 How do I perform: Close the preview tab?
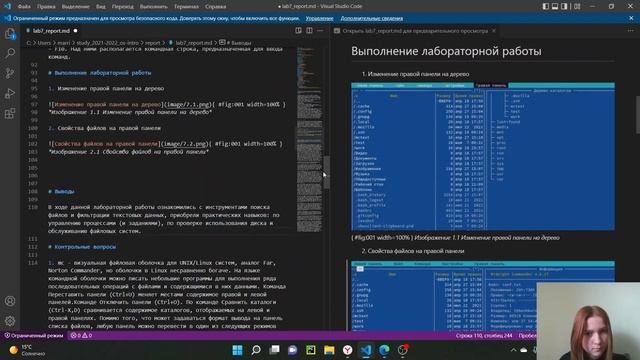(494, 31)
